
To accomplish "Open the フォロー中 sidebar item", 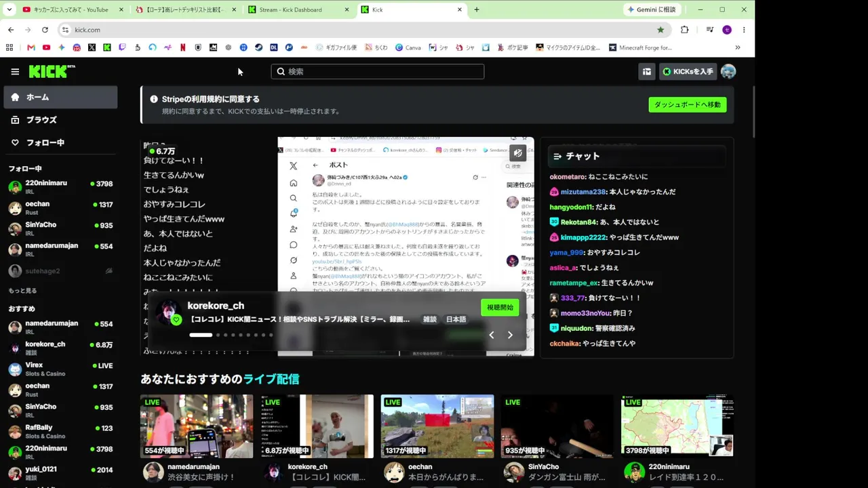I will coord(60,143).
